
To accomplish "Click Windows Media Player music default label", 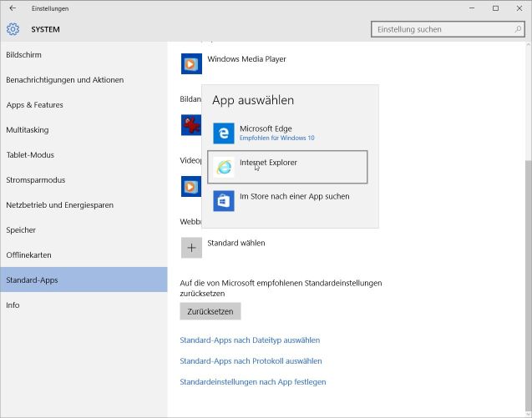I will coord(246,59).
